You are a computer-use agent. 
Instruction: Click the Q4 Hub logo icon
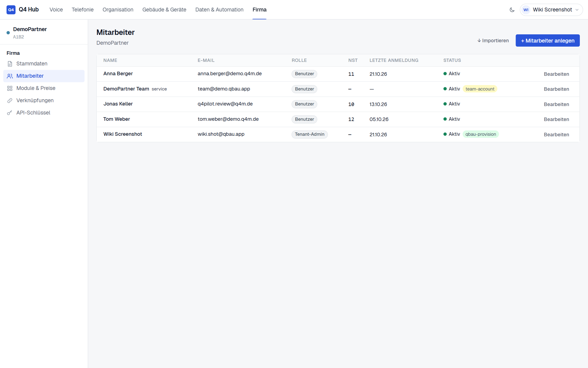[x=11, y=10]
